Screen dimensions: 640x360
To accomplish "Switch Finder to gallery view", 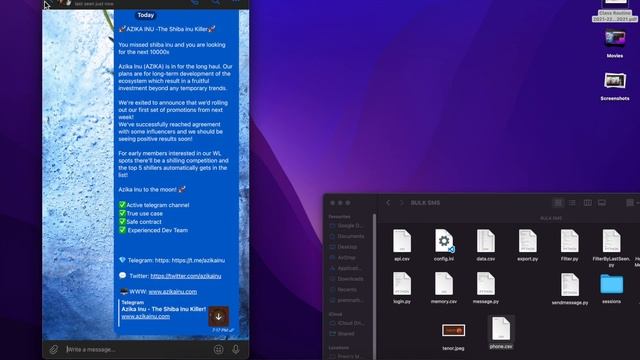I will point(602,203).
